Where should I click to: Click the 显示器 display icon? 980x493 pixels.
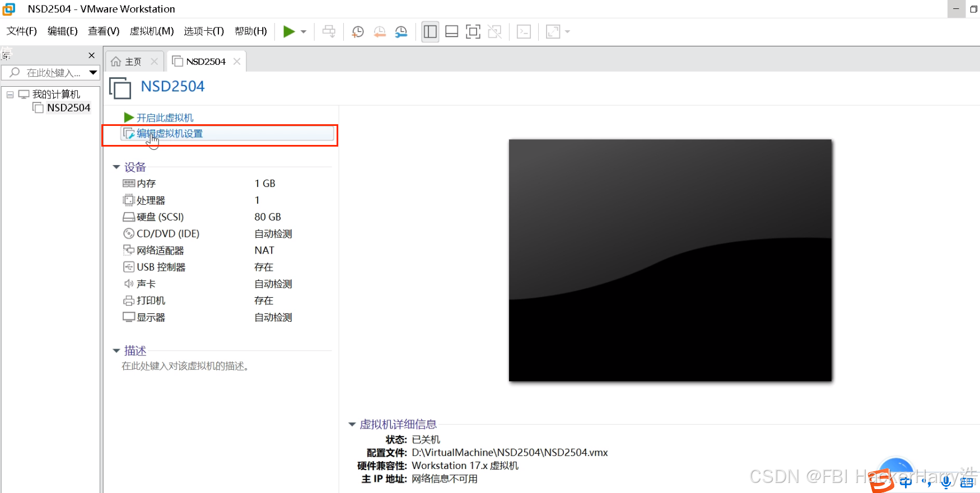point(129,317)
